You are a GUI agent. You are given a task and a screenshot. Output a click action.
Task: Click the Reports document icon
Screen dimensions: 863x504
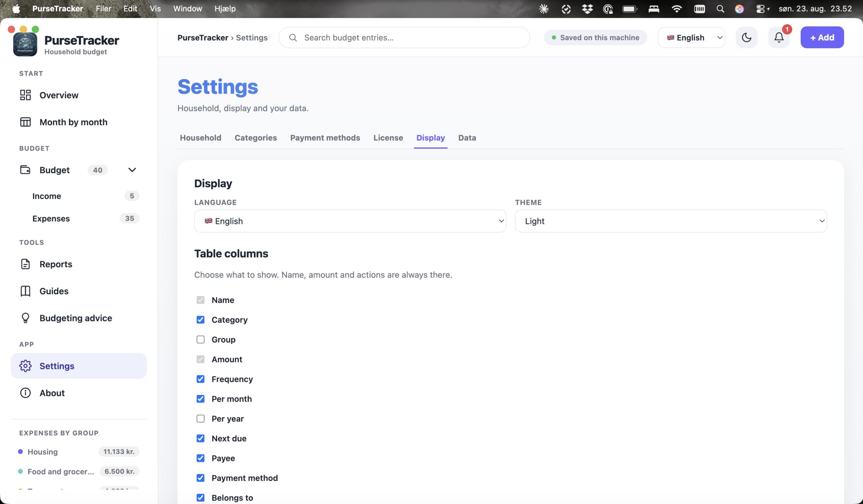tap(25, 264)
